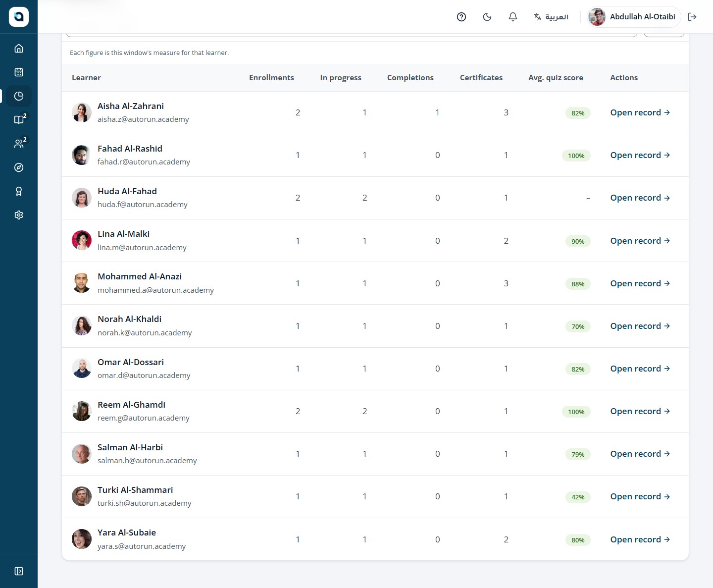Image resolution: width=713 pixels, height=588 pixels.
Task: Open record for Lina Al-Malki
Action: (x=640, y=241)
